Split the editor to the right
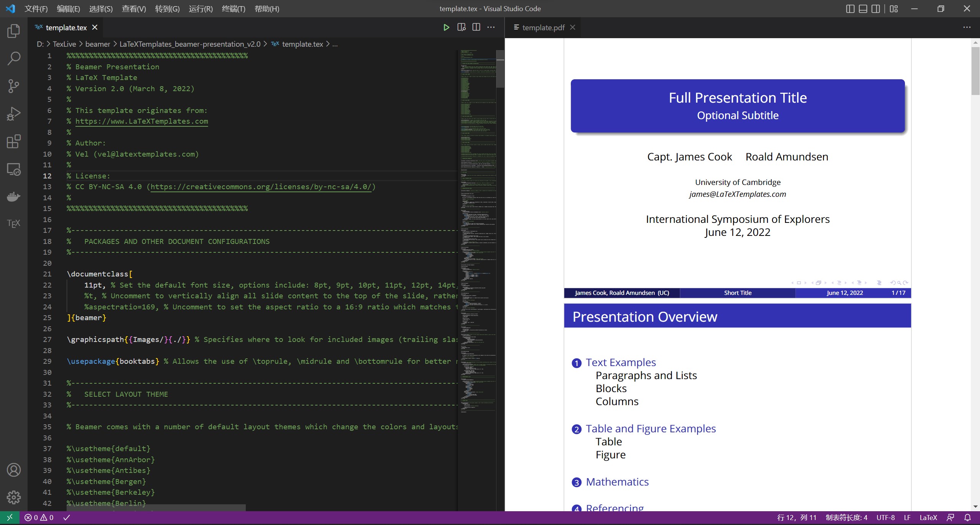Image resolution: width=980 pixels, height=525 pixels. [476, 27]
